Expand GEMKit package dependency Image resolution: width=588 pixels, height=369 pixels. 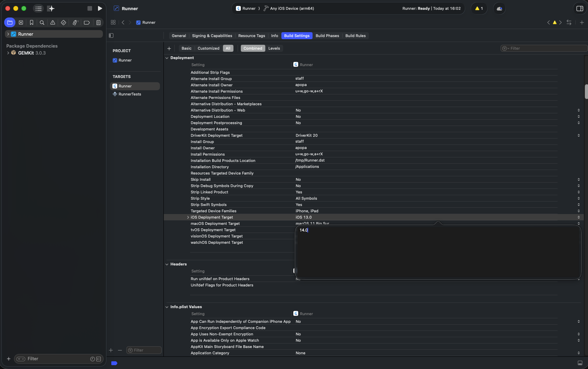(x=8, y=53)
